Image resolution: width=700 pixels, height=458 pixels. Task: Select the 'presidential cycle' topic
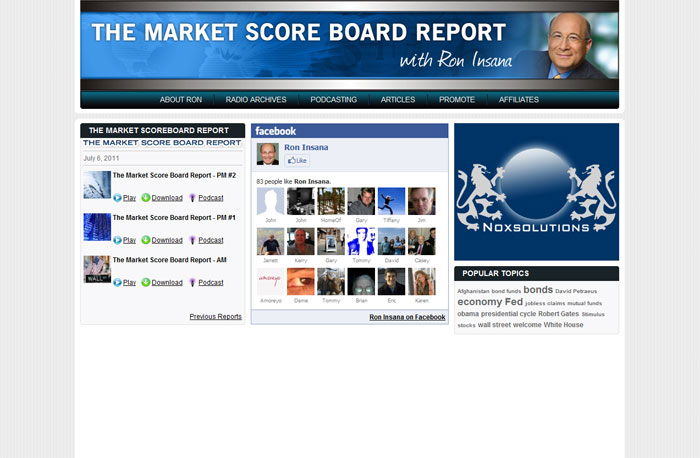click(508, 314)
